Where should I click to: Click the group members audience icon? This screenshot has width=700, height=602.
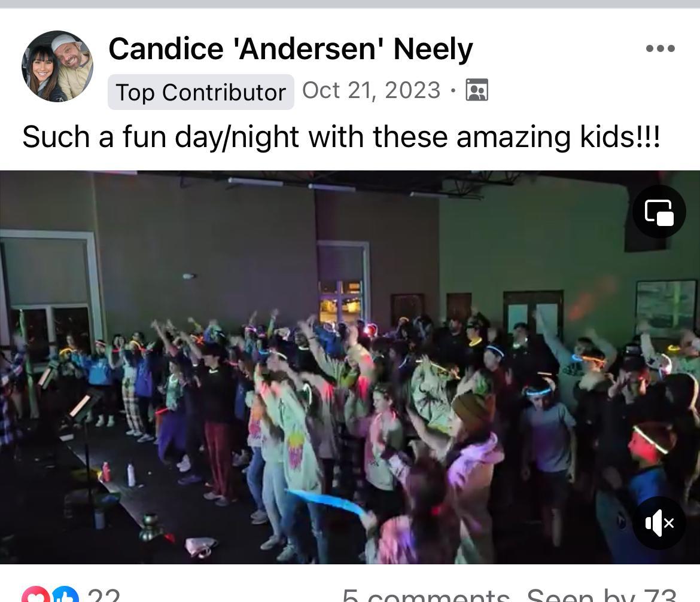pos(477,90)
